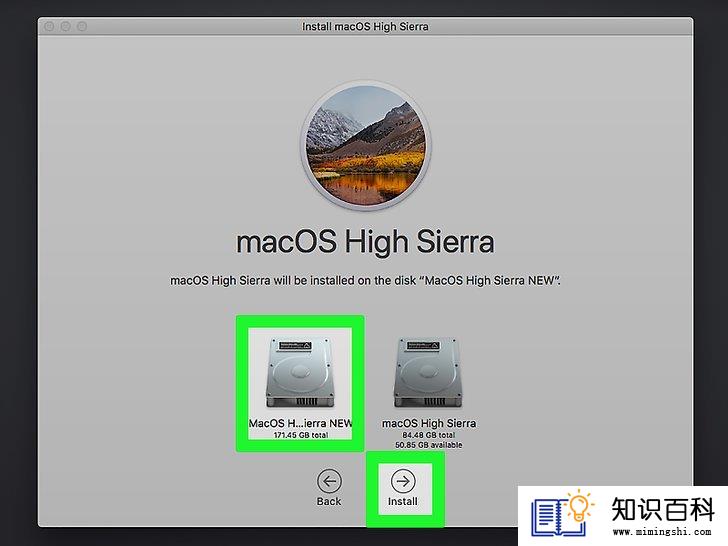The height and width of the screenshot is (546, 728).
Task: Click the Back arrow icon
Action: tap(329, 481)
